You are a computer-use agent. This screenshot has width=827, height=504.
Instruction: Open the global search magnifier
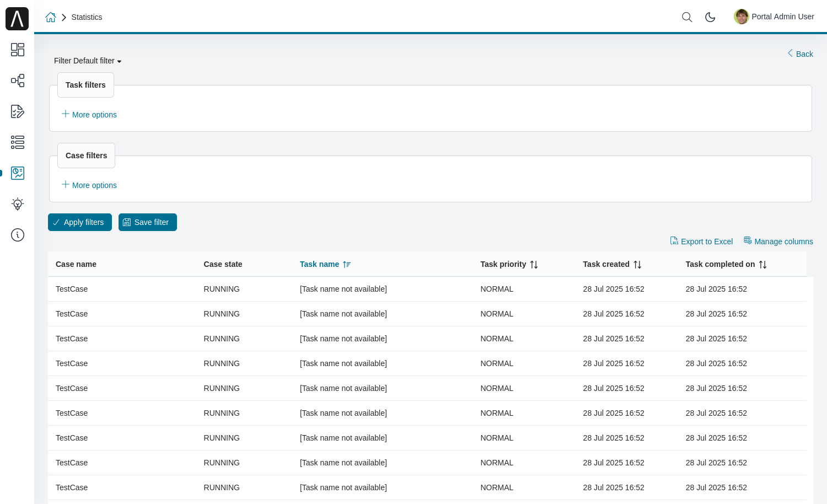687,17
